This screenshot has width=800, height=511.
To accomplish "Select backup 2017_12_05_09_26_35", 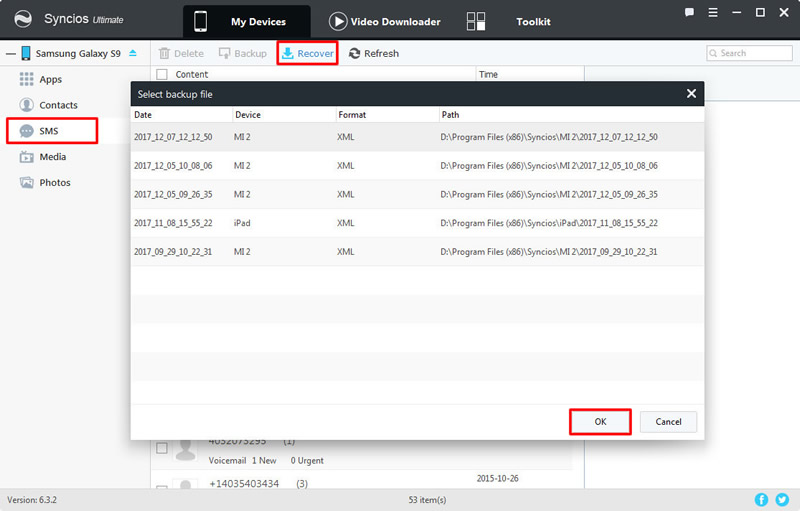I will click(x=417, y=194).
